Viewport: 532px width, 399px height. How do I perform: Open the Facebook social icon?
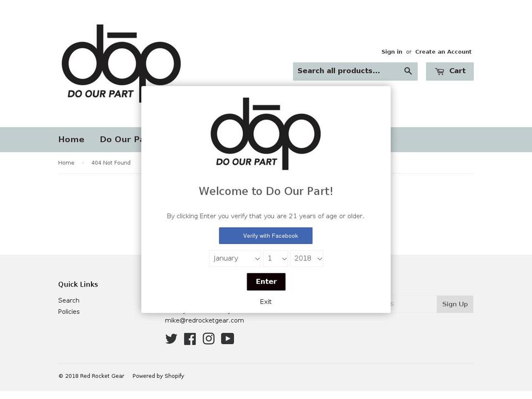[x=190, y=339]
